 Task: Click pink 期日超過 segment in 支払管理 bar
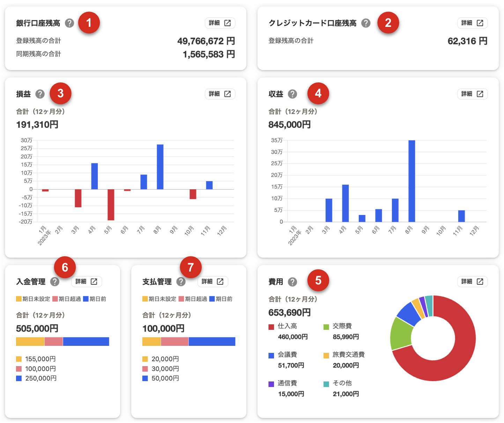[x=175, y=342]
